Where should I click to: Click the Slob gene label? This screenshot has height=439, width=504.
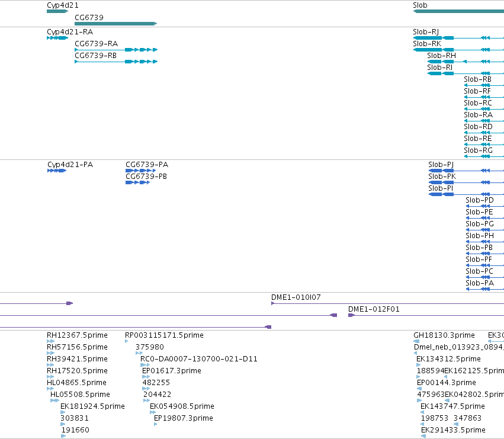(420, 5)
